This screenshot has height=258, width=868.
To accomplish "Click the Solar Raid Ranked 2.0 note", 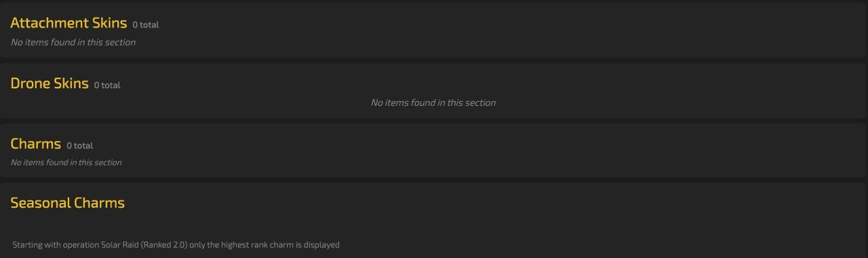I will pos(176,244).
